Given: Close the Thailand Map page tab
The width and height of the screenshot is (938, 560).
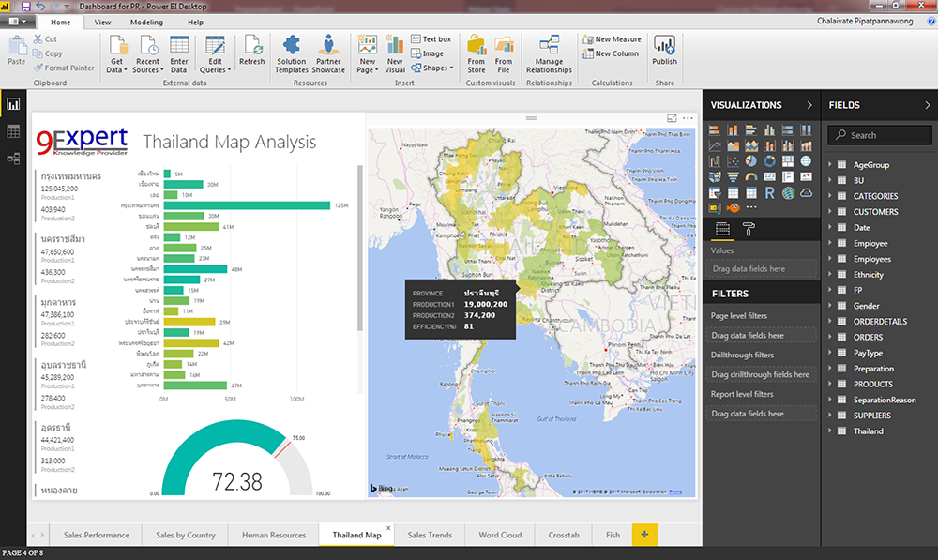Looking at the screenshot, I should tap(388, 528).
